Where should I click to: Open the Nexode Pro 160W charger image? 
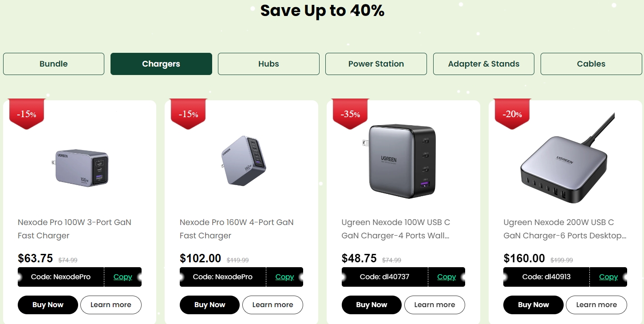coord(244,160)
